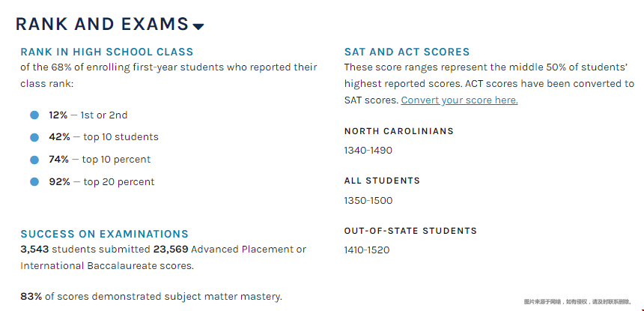Click the 1410-1520 score range
The height and width of the screenshot is (311, 644).
366,250
